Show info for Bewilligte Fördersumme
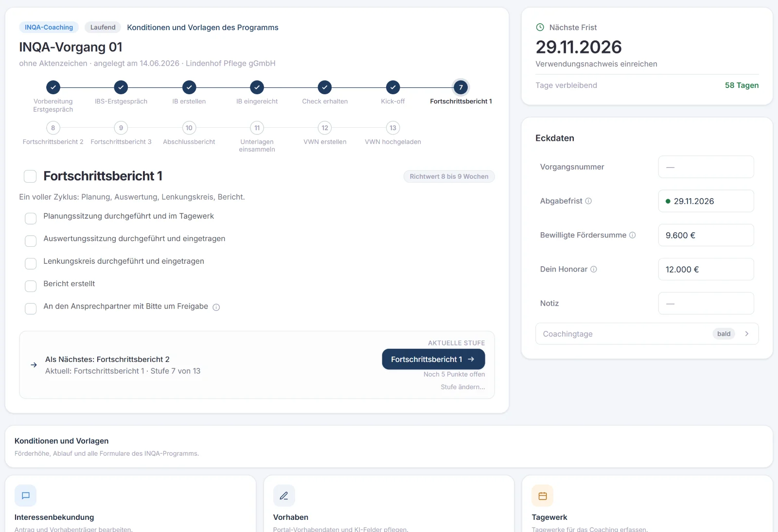 click(x=633, y=235)
